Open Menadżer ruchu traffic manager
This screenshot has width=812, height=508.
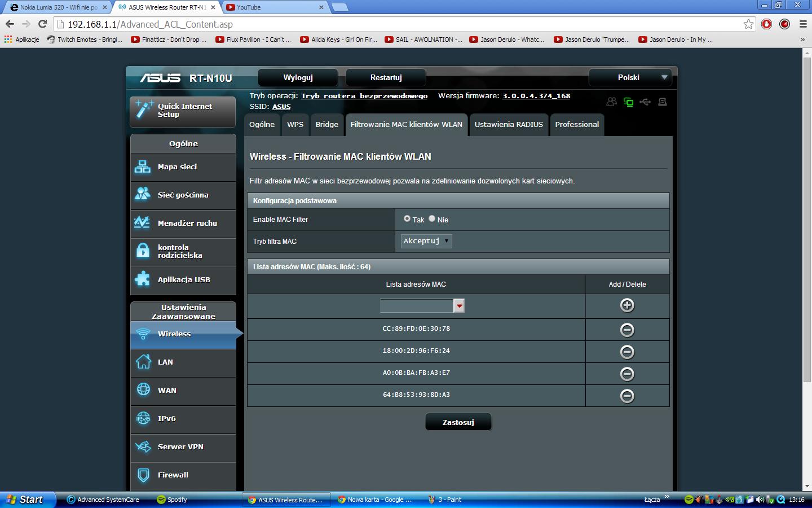(183, 224)
